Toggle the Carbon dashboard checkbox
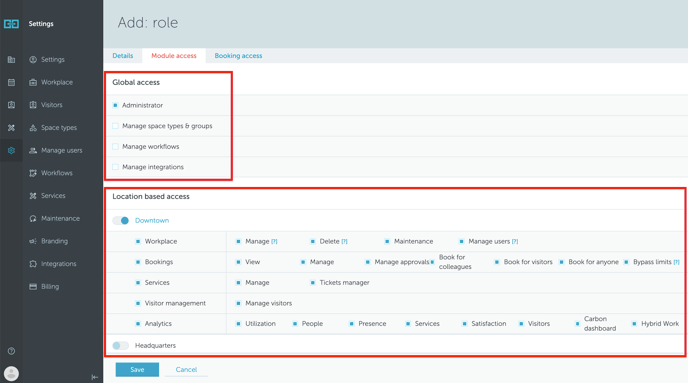Image resolution: width=688 pixels, height=383 pixels. (577, 324)
